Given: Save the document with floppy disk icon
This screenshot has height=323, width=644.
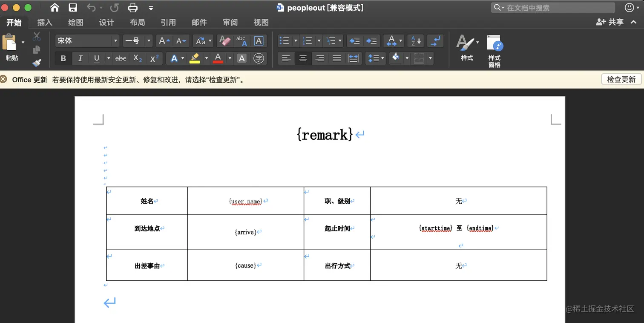Looking at the screenshot, I should [x=73, y=7].
